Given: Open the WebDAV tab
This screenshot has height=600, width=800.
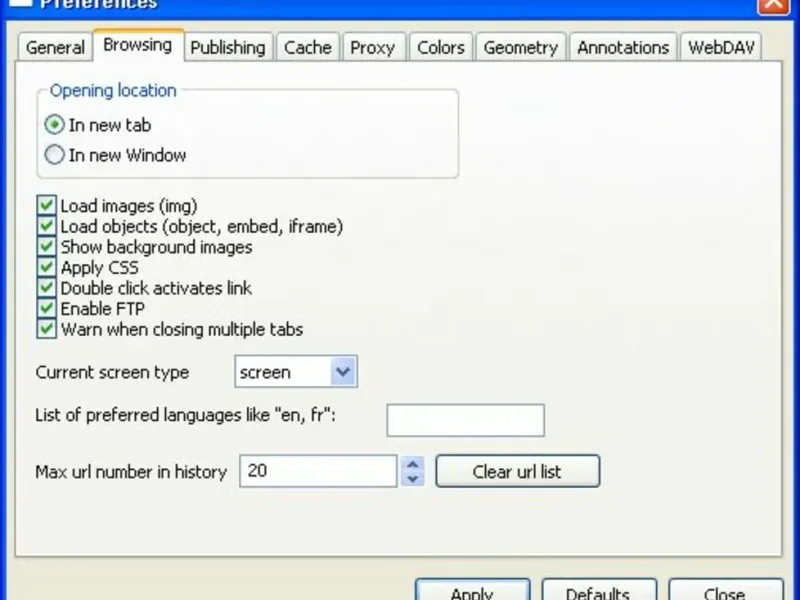Looking at the screenshot, I should point(721,47).
